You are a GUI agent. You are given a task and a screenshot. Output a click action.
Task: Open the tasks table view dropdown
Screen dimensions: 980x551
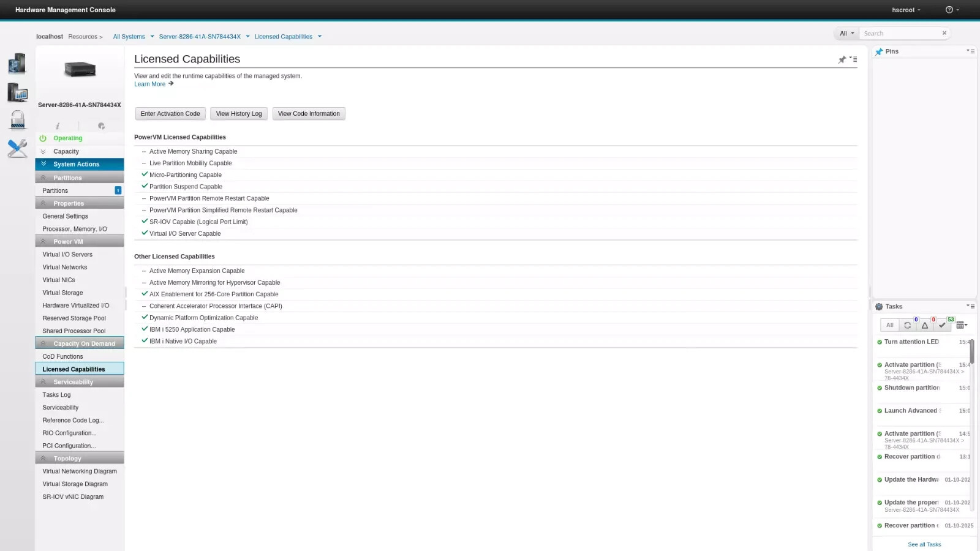pos(962,325)
